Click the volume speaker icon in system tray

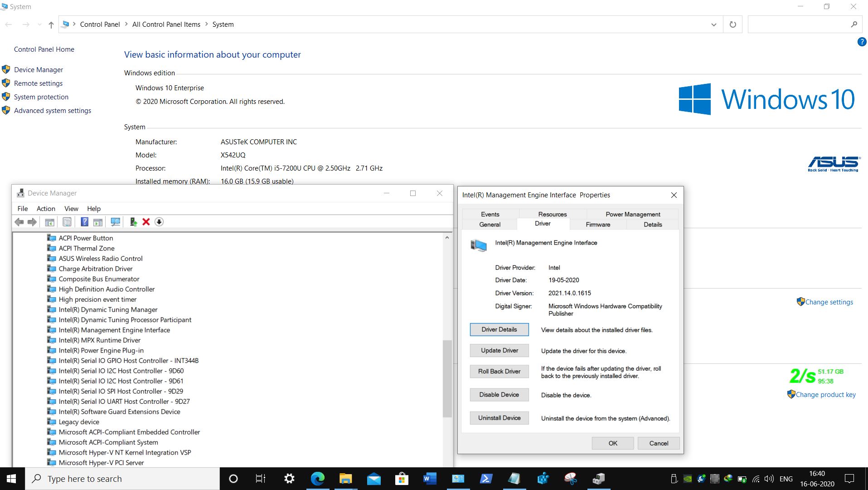coord(769,479)
